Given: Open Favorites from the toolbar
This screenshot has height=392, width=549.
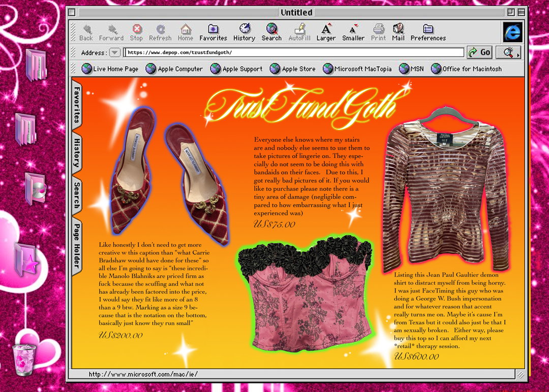Looking at the screenshot, I should pyautogui.click(x=213, y=32).
